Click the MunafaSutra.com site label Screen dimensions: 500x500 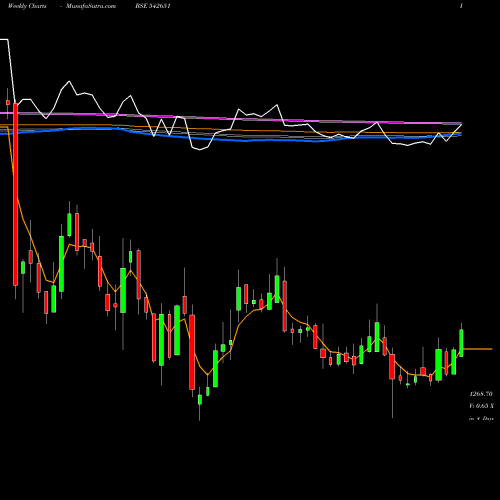[91, 6]
